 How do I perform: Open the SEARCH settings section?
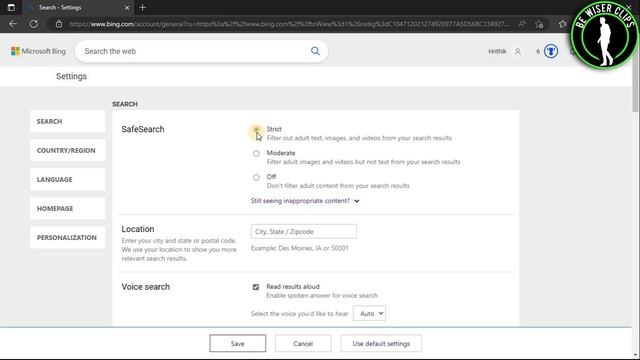tap(68, 121)
